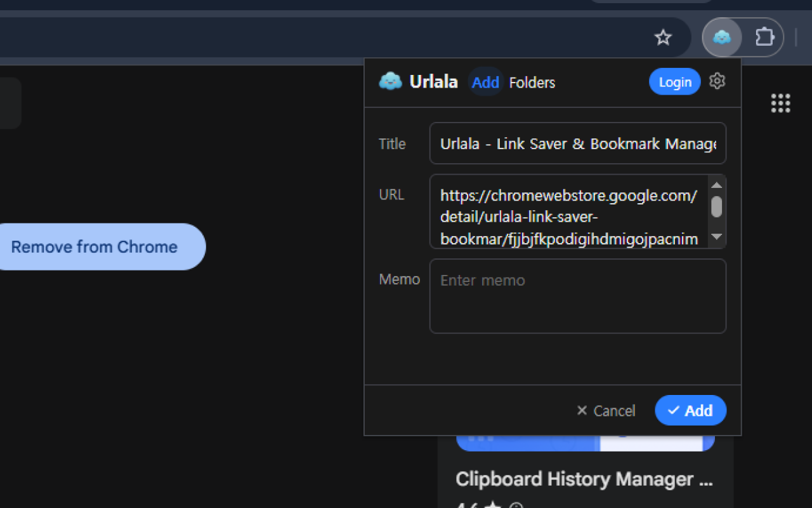Click the Urlala cloud logo in popup
Viewport: 812px width, 508px height.
pos(390,81)
